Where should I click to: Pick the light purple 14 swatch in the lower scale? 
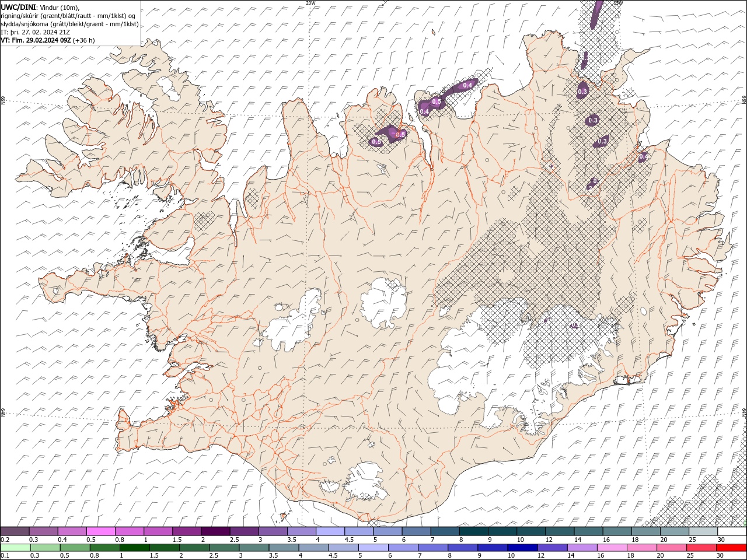point(582,548)
